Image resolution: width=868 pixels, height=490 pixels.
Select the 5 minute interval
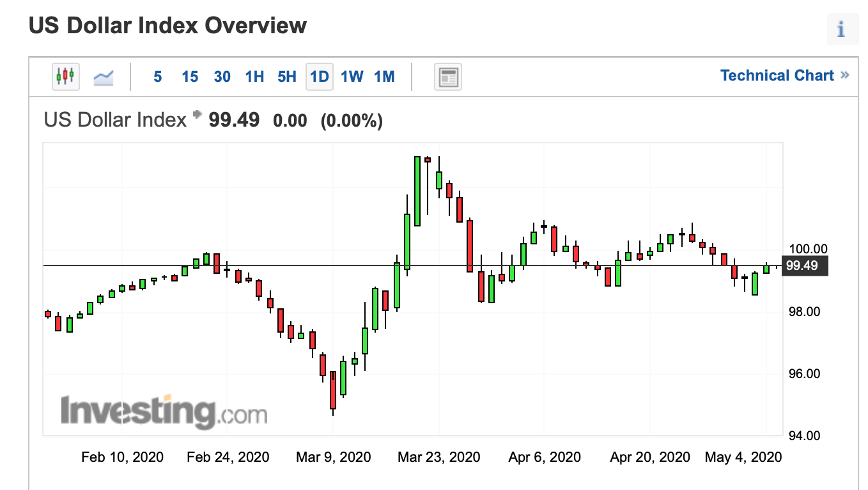click(157, 77)
